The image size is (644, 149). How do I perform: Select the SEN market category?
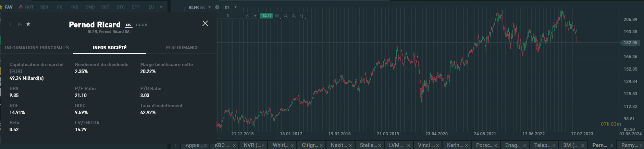(44, 7)
